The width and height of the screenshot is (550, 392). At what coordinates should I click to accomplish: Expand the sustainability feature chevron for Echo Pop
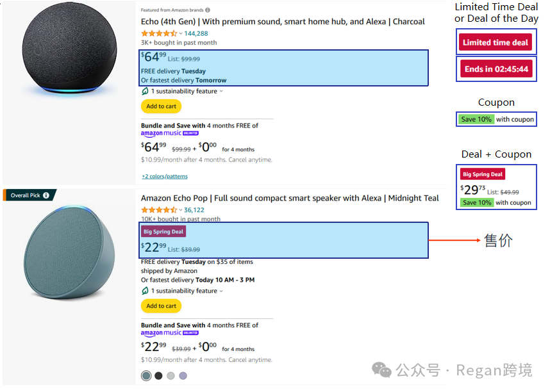click(221, 291)
